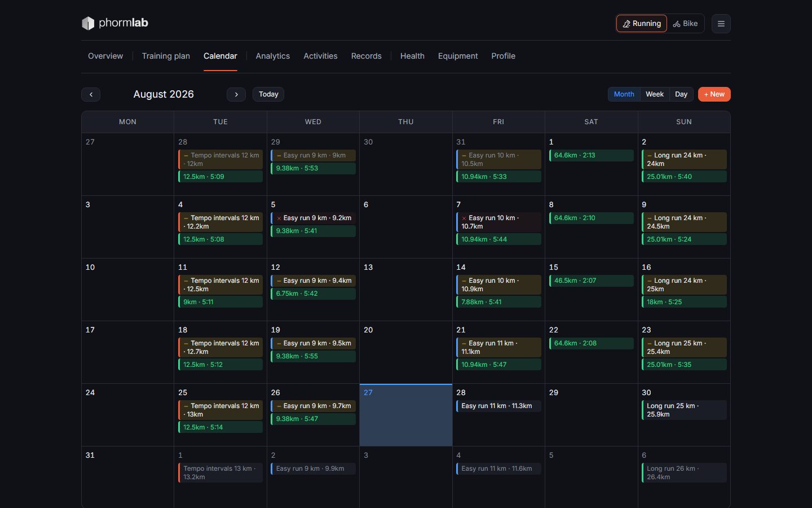
Task: Open Aug 5 Easy run 9.2km plan
Action: (x=314, y=218)
